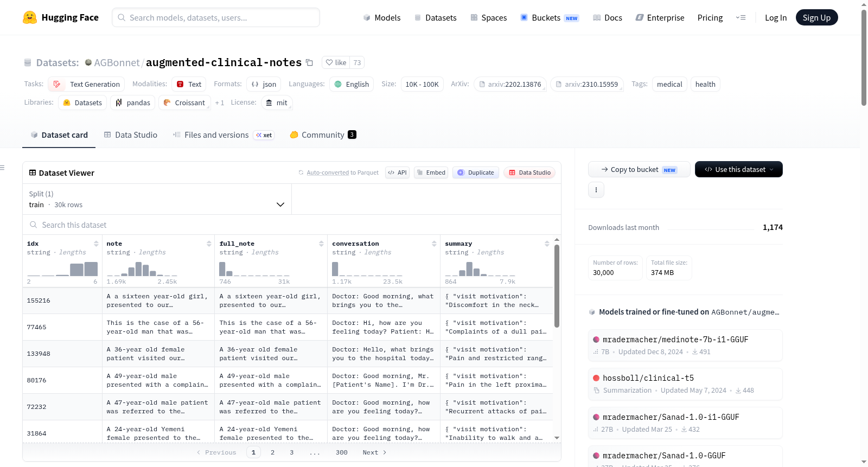
Task: Click the Log In link
Action: tap(776, 17)
